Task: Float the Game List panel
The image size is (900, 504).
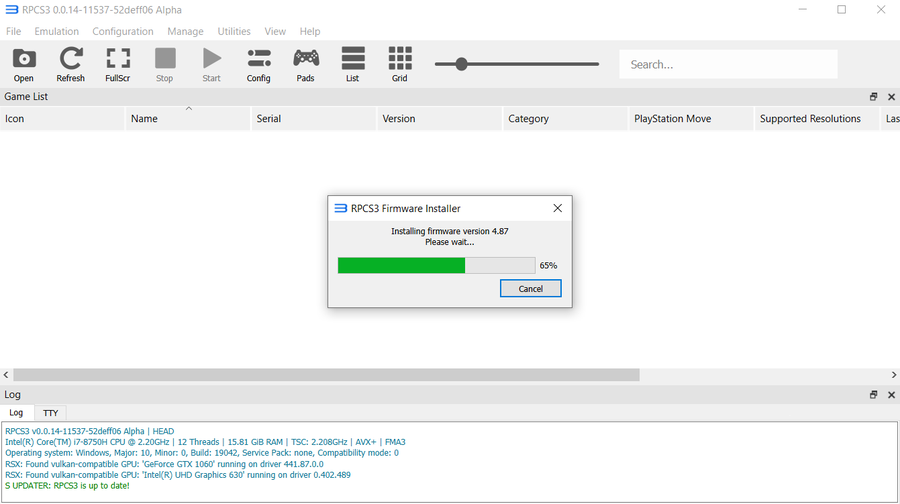Action: [x=873, y=96]
